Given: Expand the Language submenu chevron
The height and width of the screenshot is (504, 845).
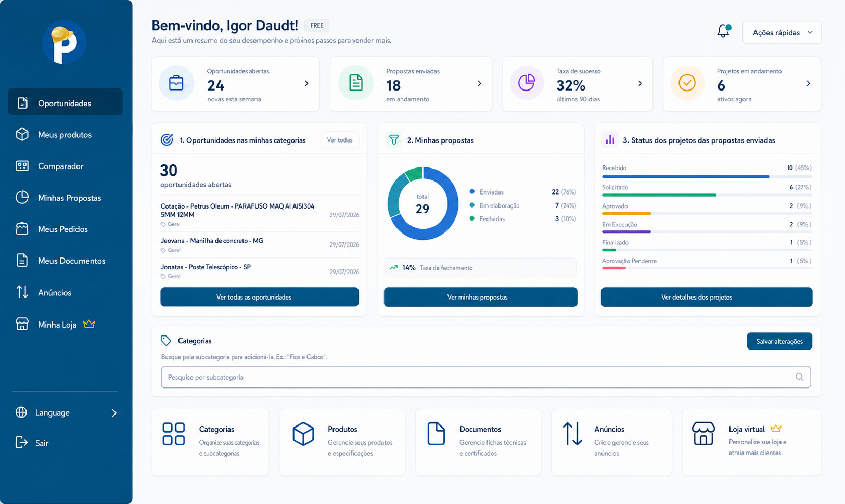Looking at the screenshot, I should 114,413.
